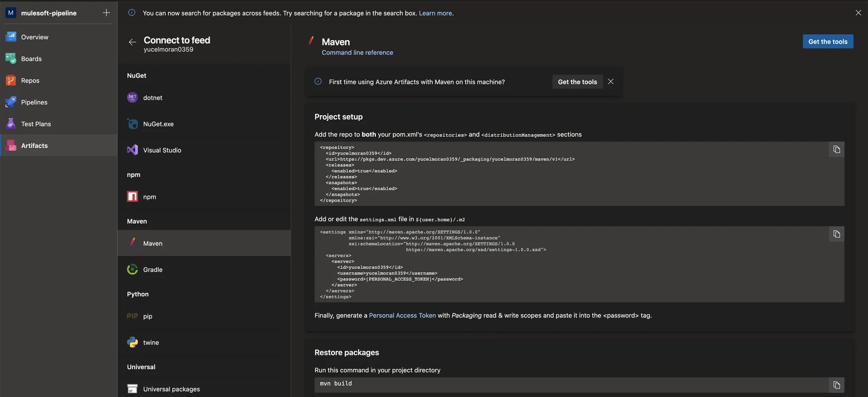Open the Personal Access Token link
This screenshot has width=868, height=397.
402,315
